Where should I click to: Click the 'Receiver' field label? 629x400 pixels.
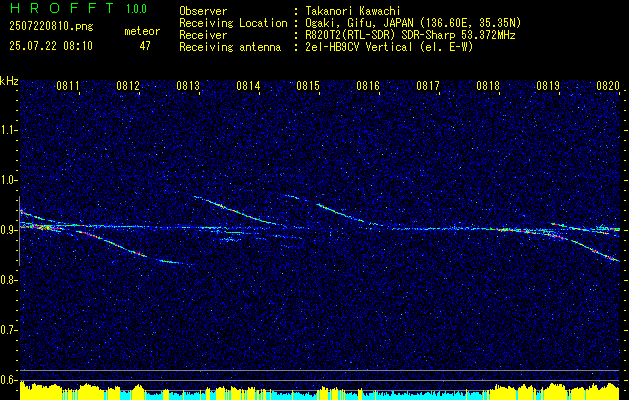coord(203,35)
